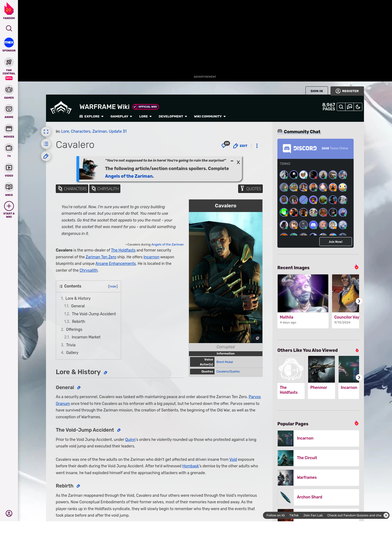Open the Quotes tab
Viewport: 392px width, 545px height.
(x=250, y=189)
